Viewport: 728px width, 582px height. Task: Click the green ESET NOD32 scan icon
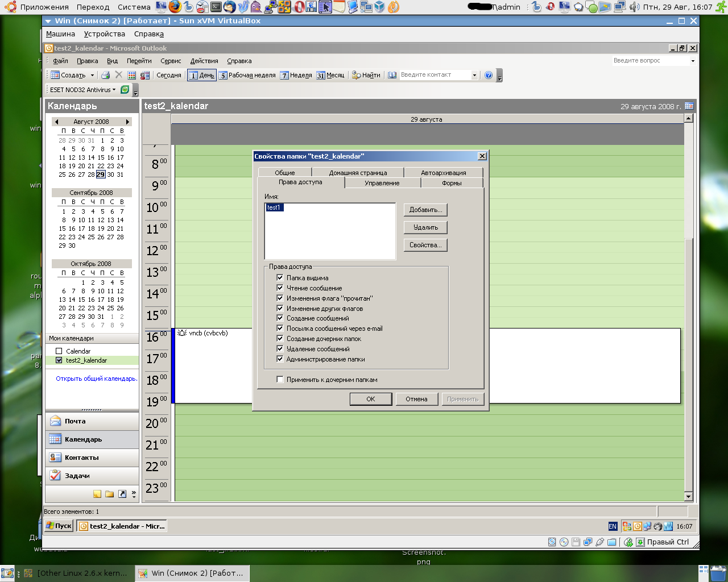click(125, 90)
